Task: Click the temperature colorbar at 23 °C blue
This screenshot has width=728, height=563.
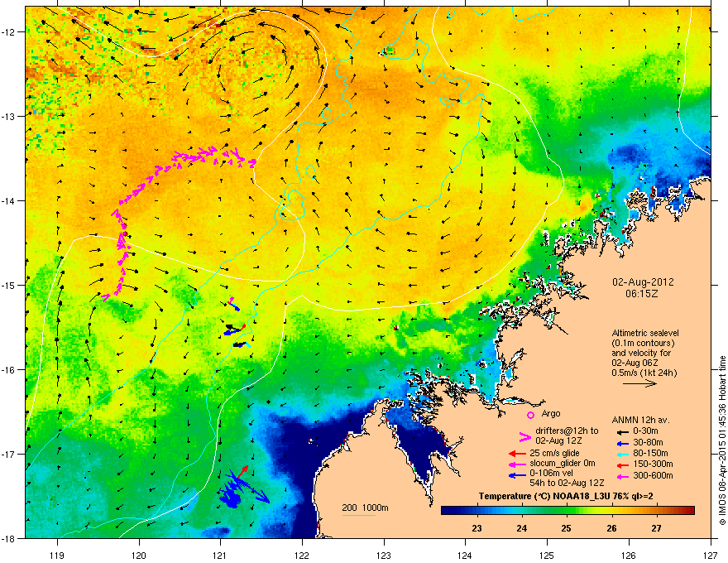Action: click(x=477, y=511)
